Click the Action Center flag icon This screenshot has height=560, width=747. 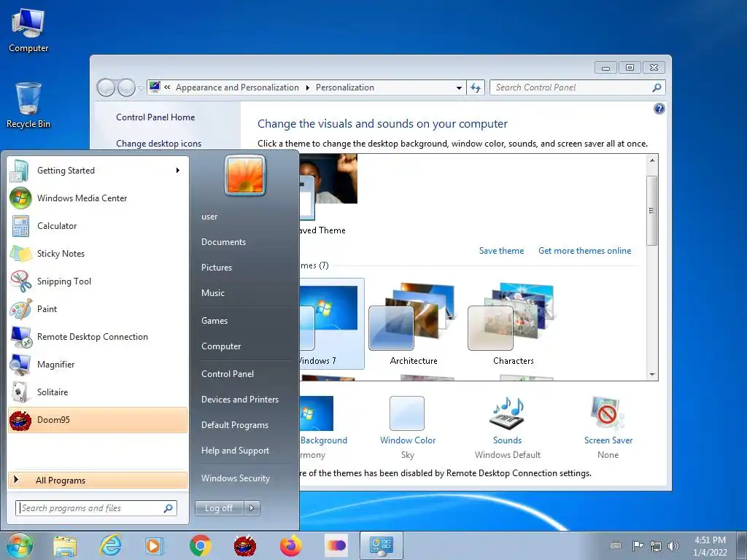637,545
